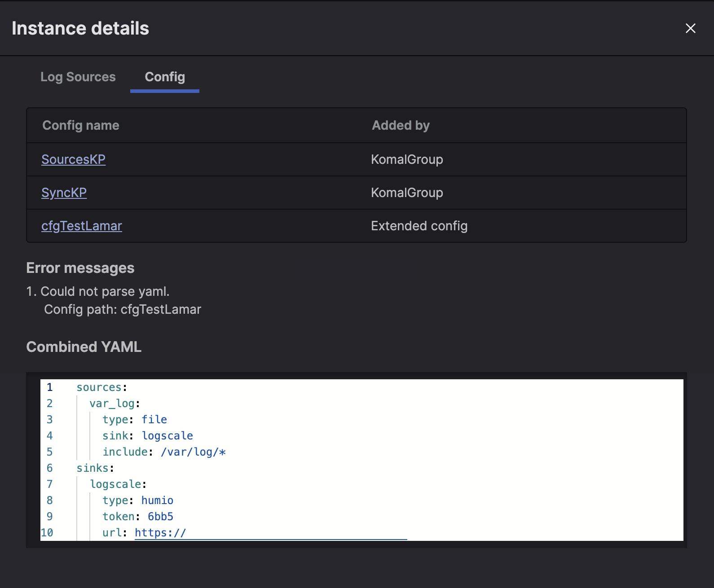Click the 'sink: logscale' YAML line
Image resolution: width=714 pixels, height=588 pixels.
pyautogui.click(x=147, y=436)
